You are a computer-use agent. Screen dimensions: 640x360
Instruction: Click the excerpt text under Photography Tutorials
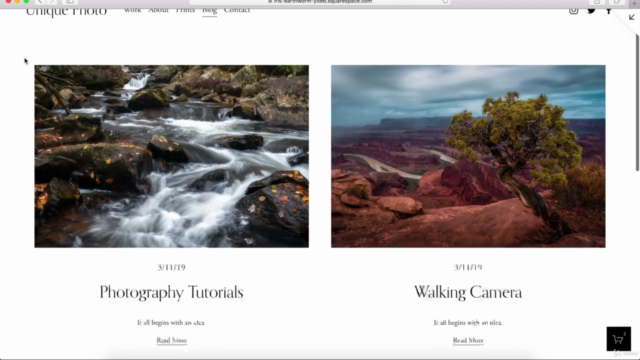[171, 322]
